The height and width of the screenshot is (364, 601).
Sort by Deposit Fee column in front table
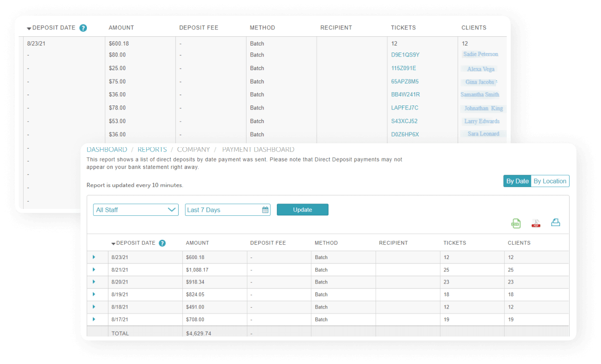point(268,243)
